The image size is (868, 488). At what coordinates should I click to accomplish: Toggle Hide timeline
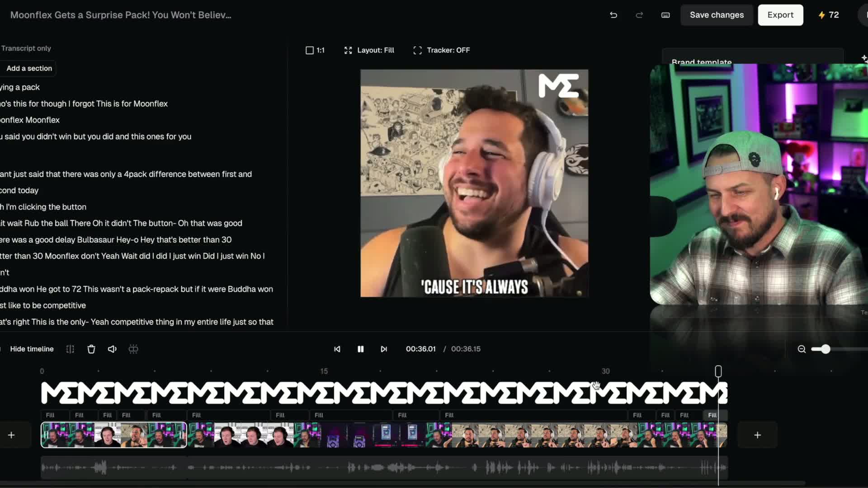32,349
